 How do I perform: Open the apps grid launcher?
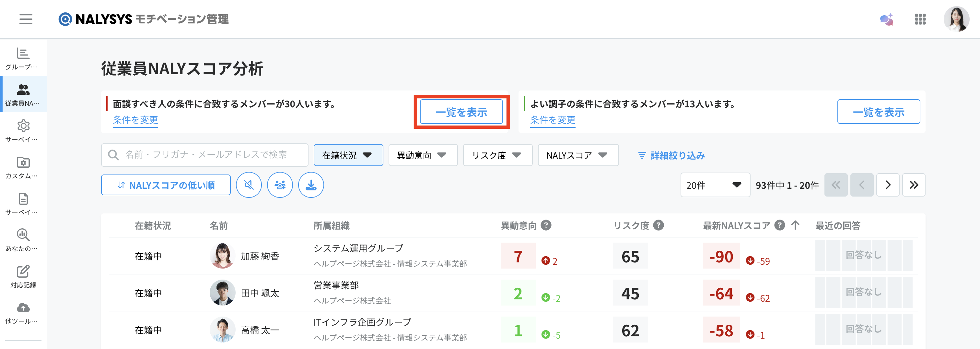(920, 19)
